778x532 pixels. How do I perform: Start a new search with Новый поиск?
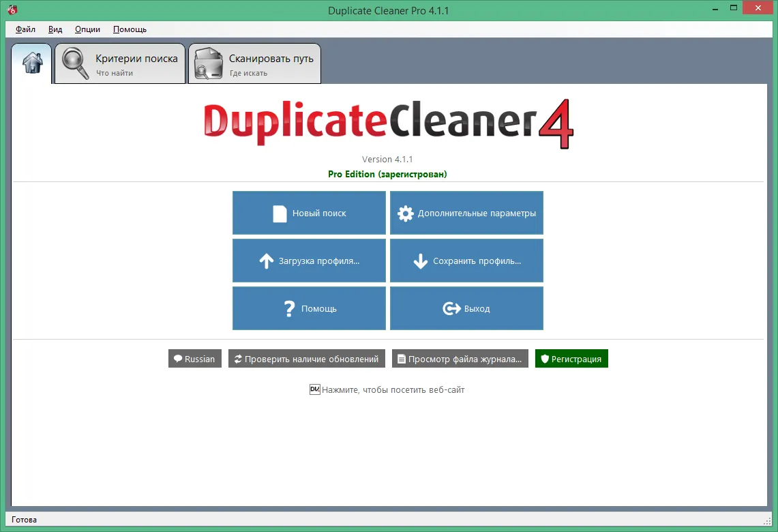tap(309, 213)
